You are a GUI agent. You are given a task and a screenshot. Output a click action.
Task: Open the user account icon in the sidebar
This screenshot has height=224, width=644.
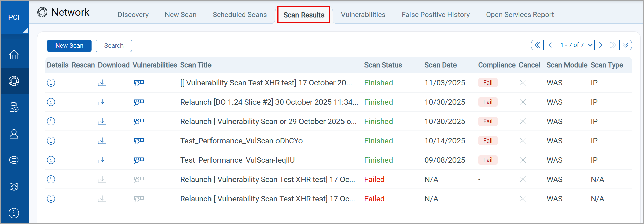(14, 134)
